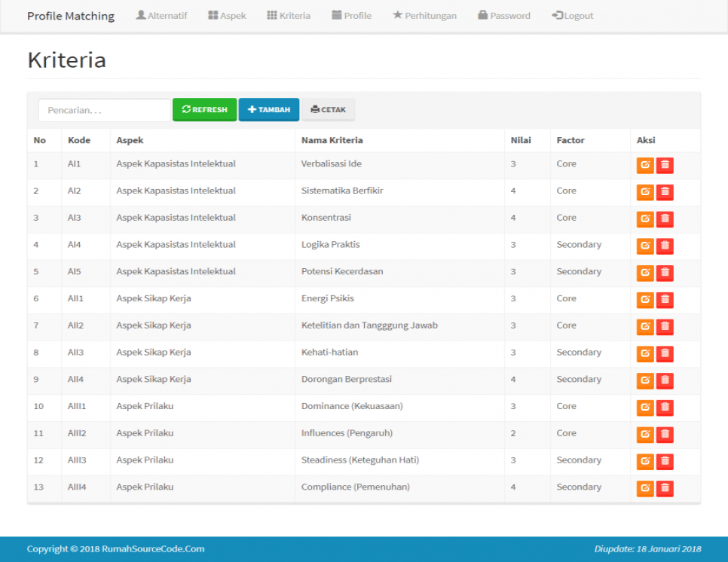
Task: Click the Nama Kriteria column header
Action: click(332, 140)
